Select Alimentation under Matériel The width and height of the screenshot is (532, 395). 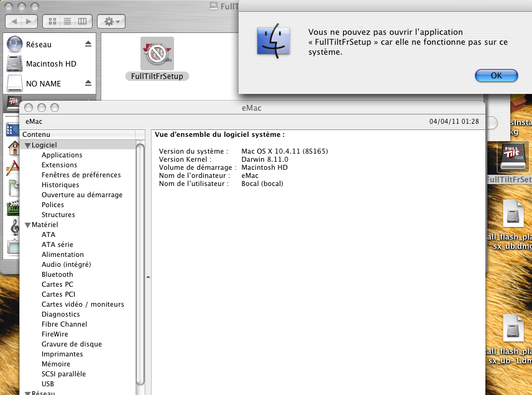62,254
